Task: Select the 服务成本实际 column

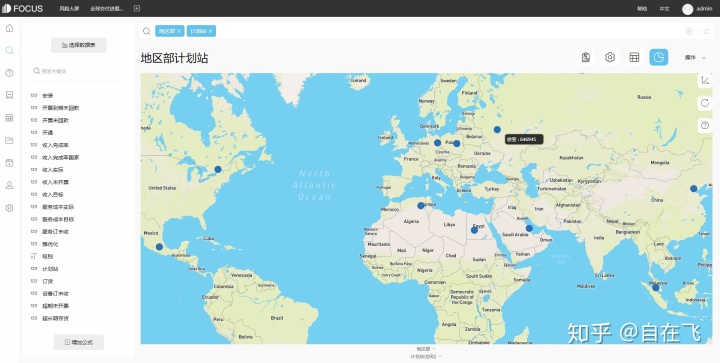Action: [x=58, y=207]
